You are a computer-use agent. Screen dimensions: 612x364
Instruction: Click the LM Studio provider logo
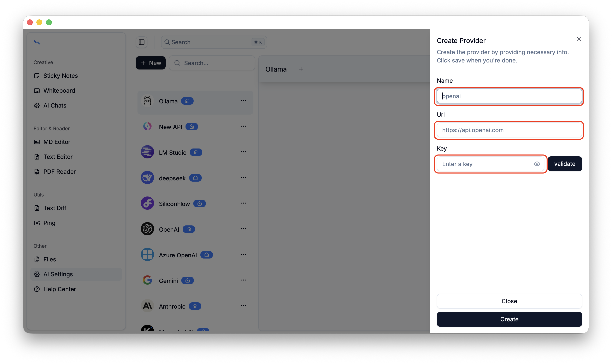click(x=147, y=152)
